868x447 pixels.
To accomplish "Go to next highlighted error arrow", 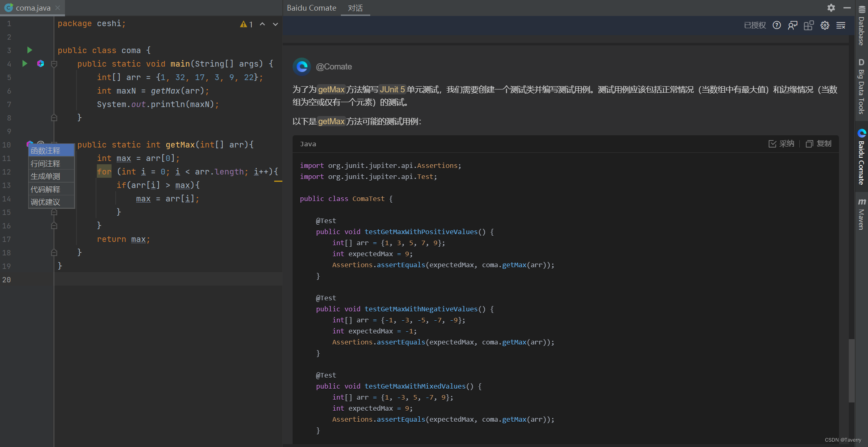I will point(275,24).
